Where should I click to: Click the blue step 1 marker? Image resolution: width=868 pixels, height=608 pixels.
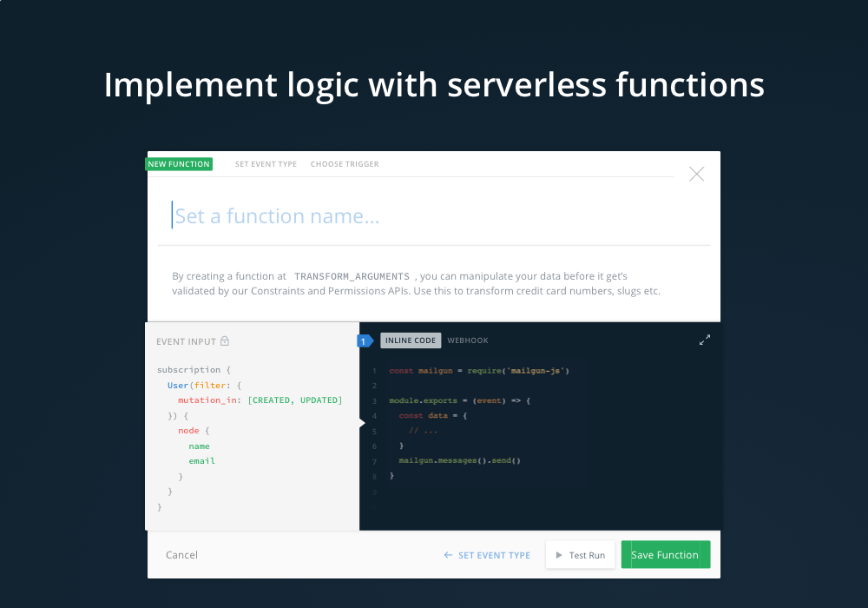(x=365, y=341)
